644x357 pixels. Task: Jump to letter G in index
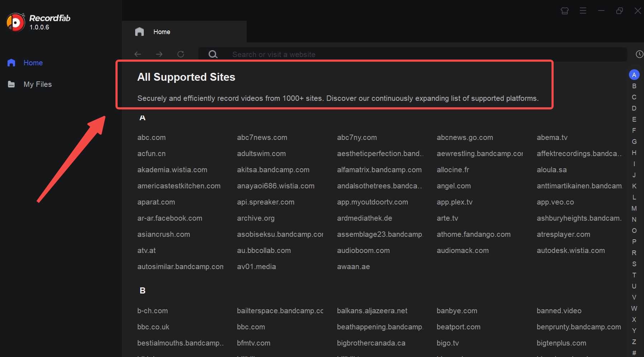click(634, 142)
